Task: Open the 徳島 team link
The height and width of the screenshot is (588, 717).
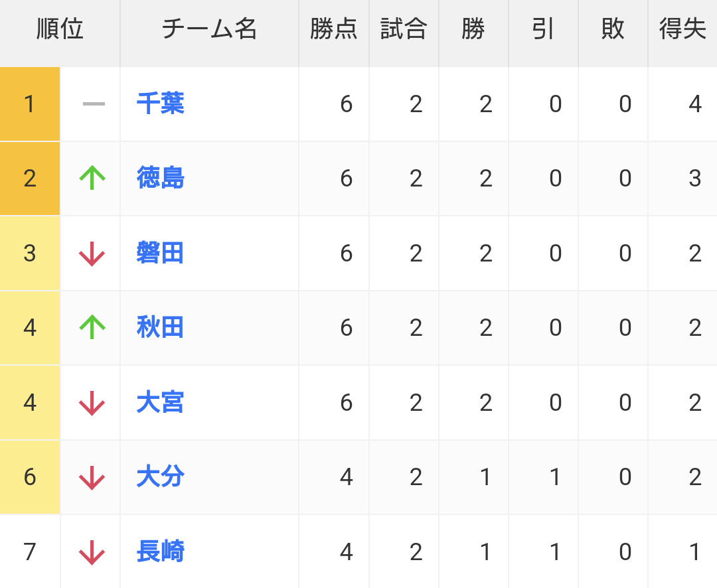Action: [x=160, y=178]
